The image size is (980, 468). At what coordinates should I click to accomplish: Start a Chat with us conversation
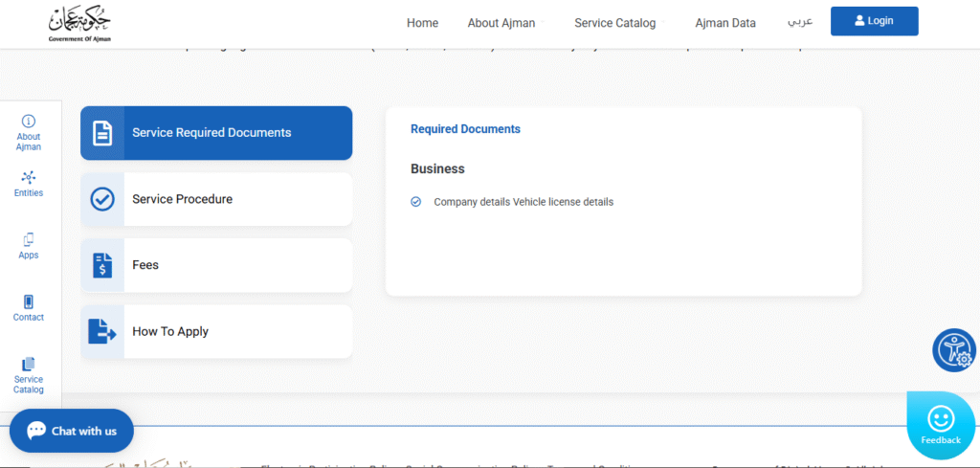(x=72, y=431)
